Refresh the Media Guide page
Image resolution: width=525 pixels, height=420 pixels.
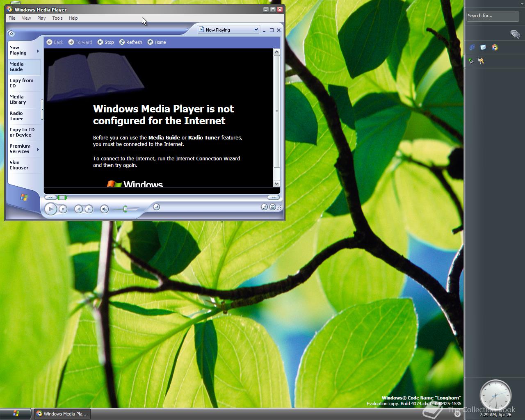(x=131, y=42)
